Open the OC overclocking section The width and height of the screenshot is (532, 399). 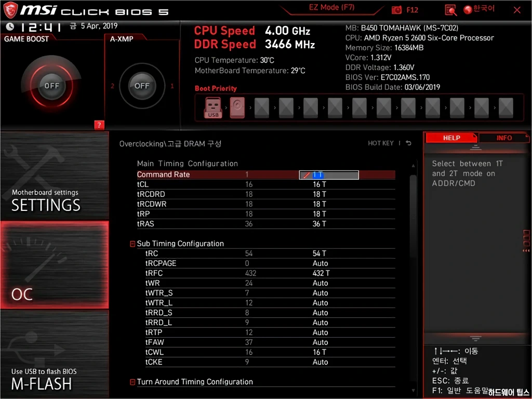click(x=54, y=265)
